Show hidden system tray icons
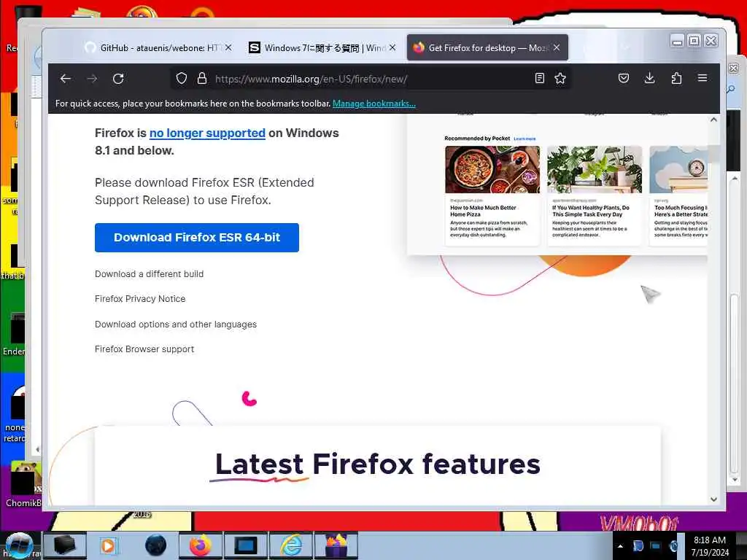This screenshot has width=747, height=560. click(620, 546)
